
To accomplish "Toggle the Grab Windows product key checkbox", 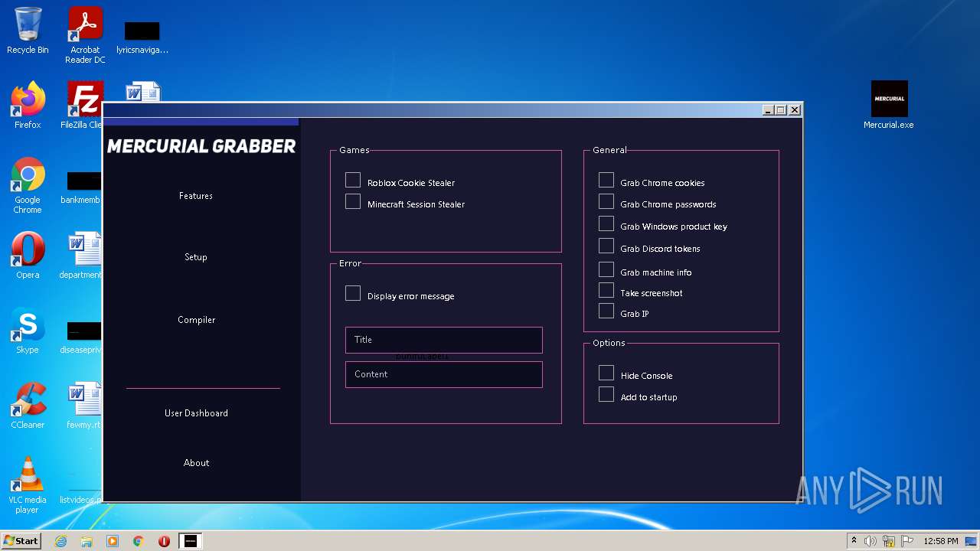I will [x=606, y=224].
